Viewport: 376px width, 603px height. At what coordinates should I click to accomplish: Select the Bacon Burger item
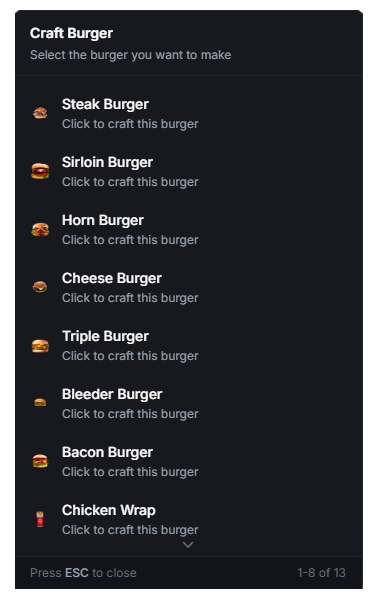188,462
